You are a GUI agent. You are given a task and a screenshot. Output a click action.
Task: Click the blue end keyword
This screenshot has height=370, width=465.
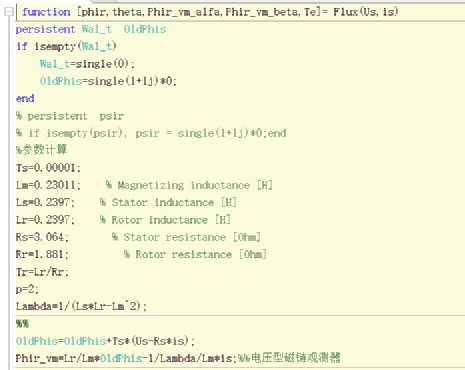[x=25, y=98]
